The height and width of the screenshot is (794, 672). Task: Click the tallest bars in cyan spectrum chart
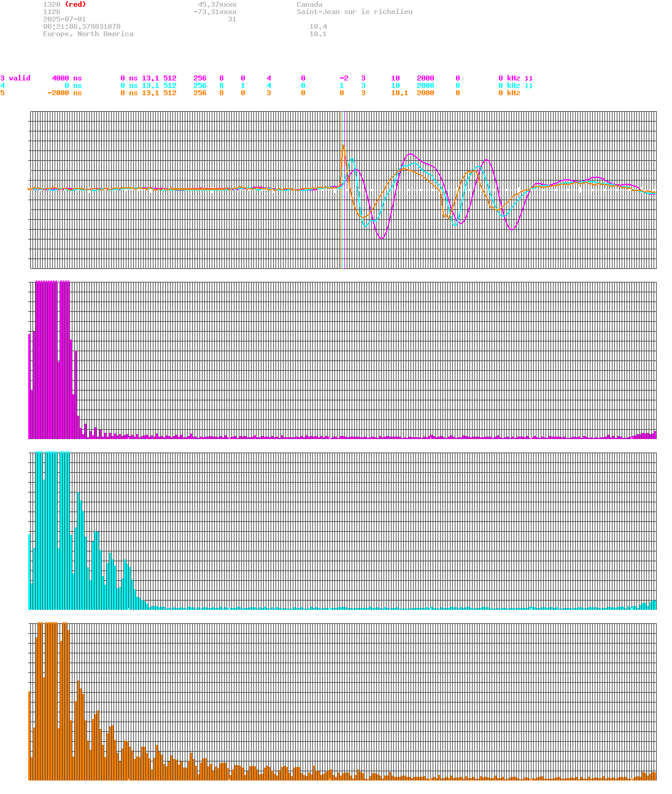[52, 530]
